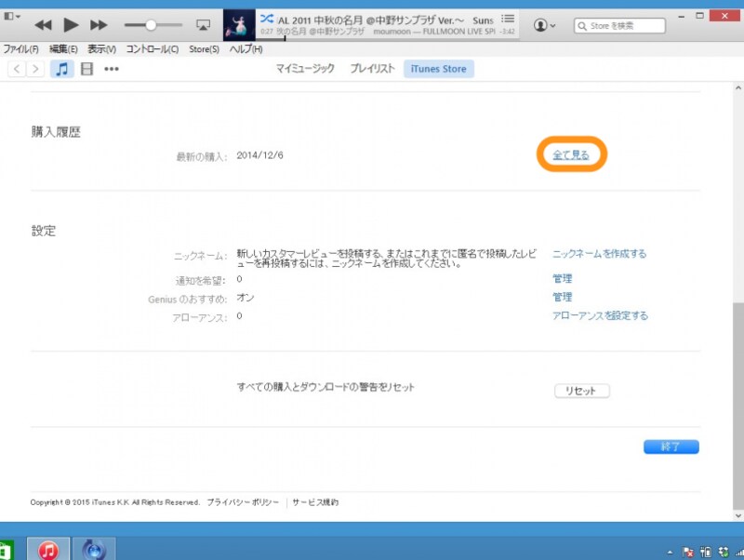Click the 全て見る purchase history link
The height and width of the screenshot is (560, 744).
(x=571, y=154)
